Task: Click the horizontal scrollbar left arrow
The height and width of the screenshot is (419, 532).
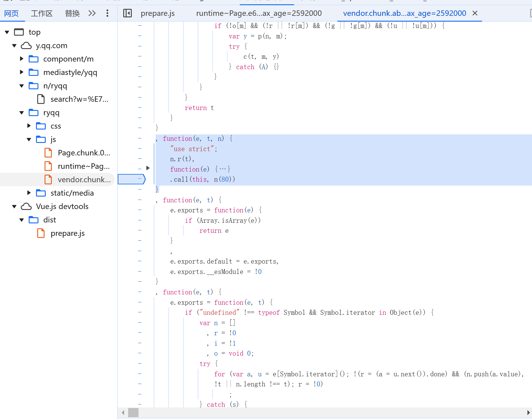Action: click(x=123, y=413)
